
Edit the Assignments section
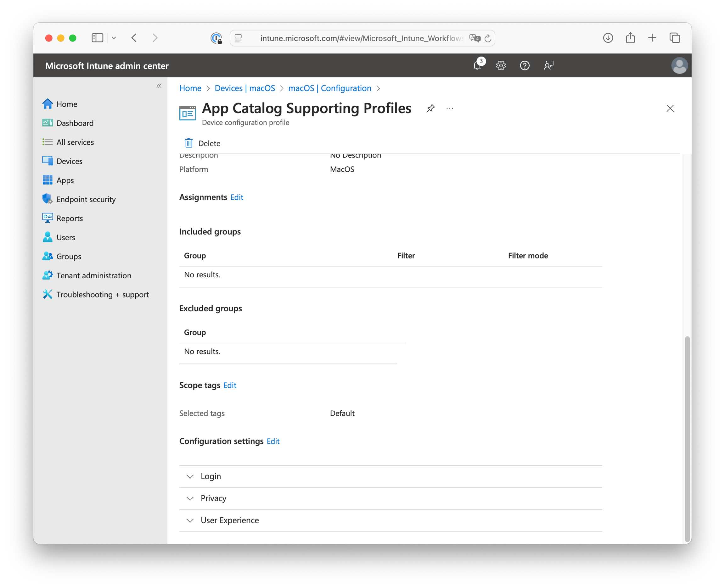tap(237, 197)
